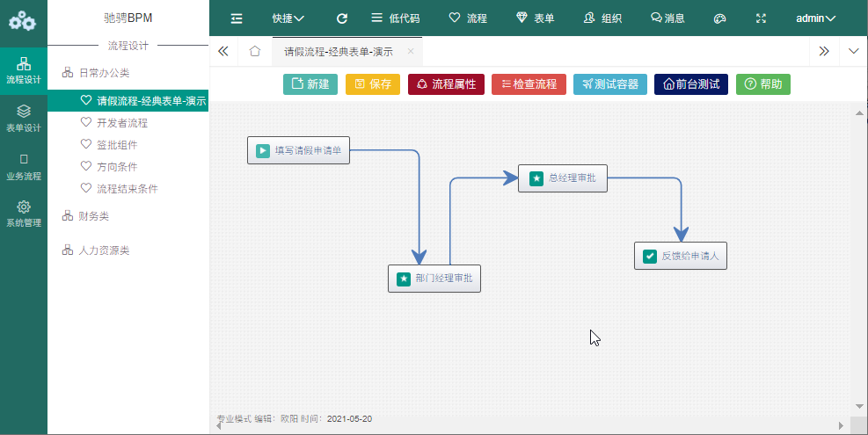This screenshot has width=868, height=435.
Task: Run 检查流程 check
Action: pyautogui.click(x=529, y=84)
